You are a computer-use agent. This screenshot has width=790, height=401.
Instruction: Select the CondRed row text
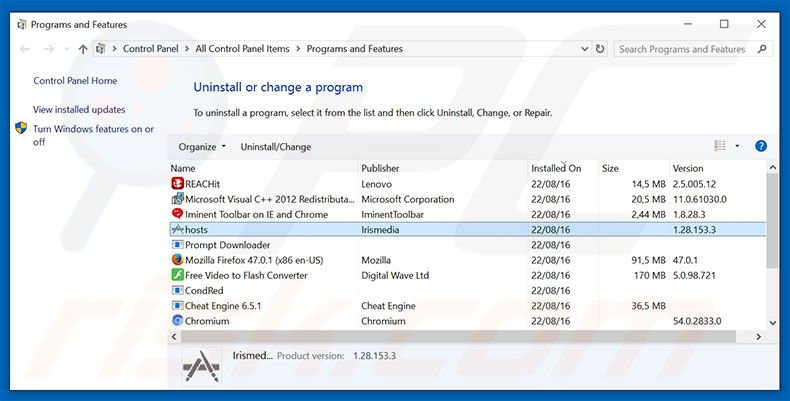click(x=204, y=290)
